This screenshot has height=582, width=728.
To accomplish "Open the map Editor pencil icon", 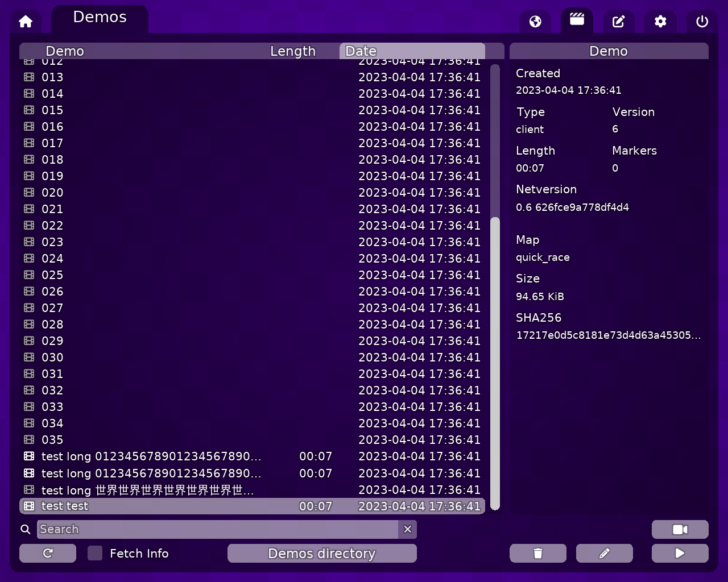I will pyautogui.click(x=618, y=21).
